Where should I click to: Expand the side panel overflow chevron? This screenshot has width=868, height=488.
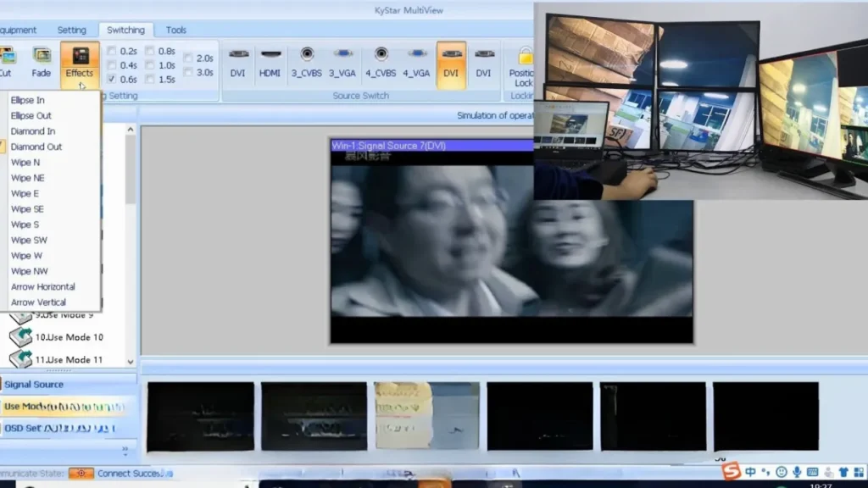[x=125, y=450]
